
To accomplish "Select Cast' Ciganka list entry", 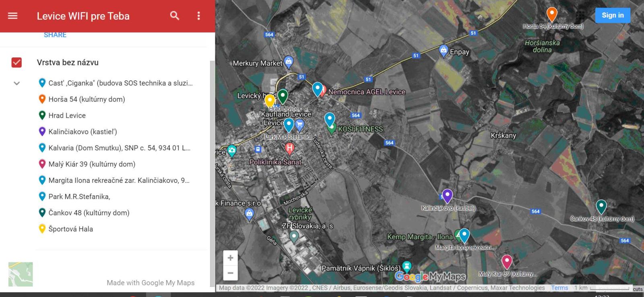I will tap(116, 83).
